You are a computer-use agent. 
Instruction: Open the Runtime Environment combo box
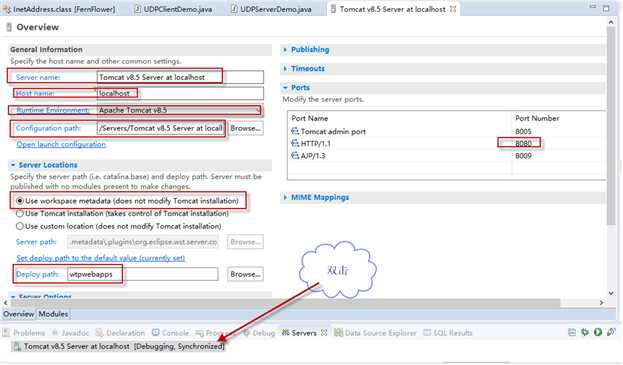click(x=179, y=110)
